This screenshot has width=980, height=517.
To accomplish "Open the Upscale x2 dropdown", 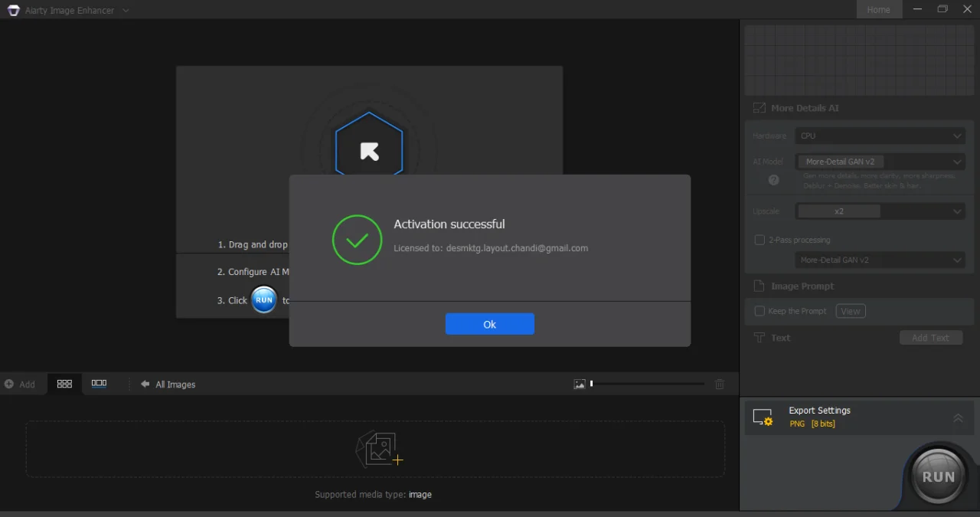I will (x=880, y=211).
